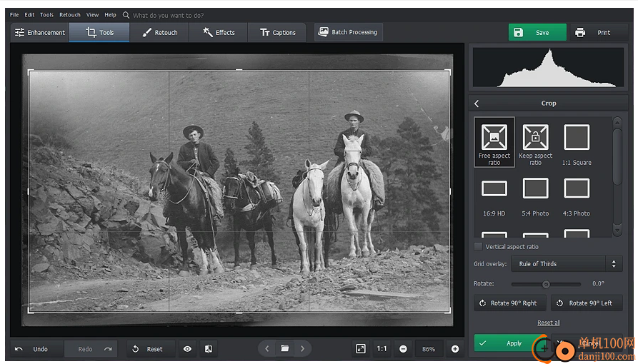The image size is (638, 364).
Task: Switch to the Captions tab
Action: pyautogui.click(x=277, y=33)
